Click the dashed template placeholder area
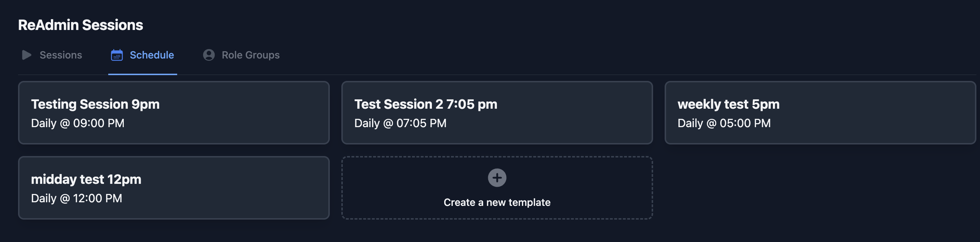The width and height of the screenshot is (980, 242). [496, 187]
